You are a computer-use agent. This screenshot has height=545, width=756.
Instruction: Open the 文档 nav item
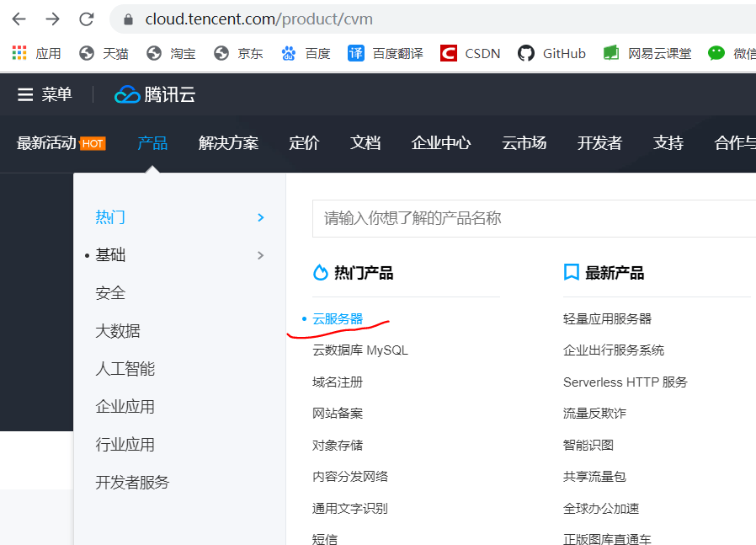[x=365, y=143]
